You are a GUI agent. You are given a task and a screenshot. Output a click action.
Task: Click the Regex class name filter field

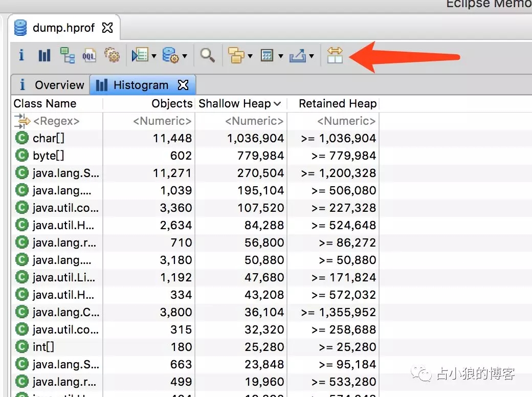point(57,121)
